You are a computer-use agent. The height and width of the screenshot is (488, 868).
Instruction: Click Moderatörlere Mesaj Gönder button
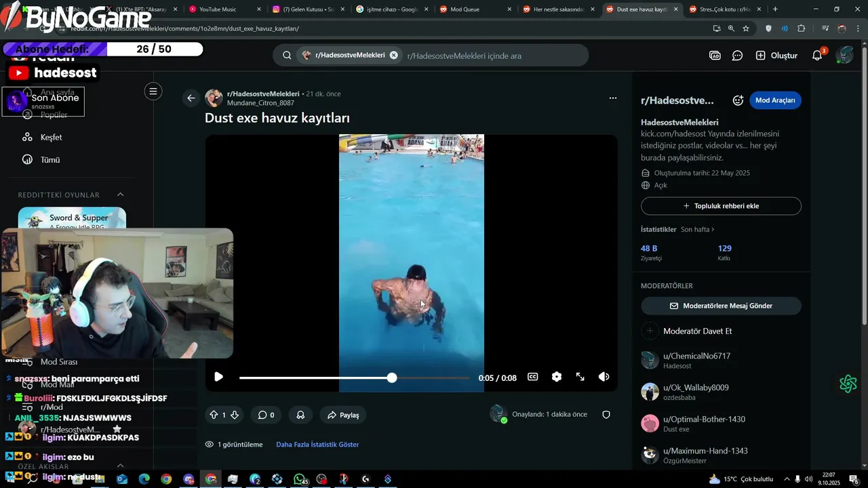click(x=721, y=306)
